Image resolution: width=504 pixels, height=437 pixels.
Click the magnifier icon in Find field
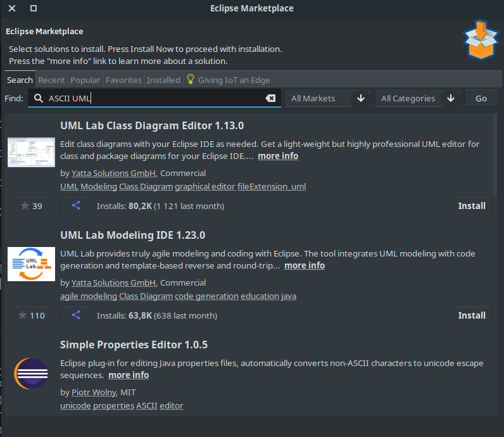coord(39,98)
